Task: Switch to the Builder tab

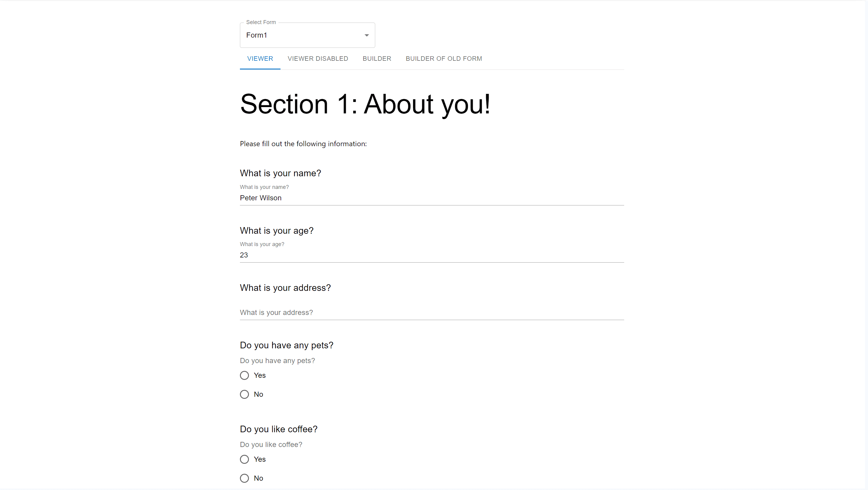Action: [x=377, y=59]
